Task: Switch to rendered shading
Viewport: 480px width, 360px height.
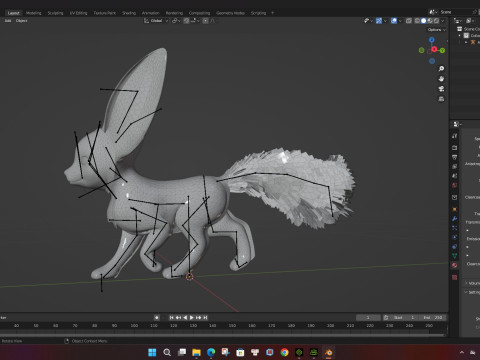Action: [436, 21]
